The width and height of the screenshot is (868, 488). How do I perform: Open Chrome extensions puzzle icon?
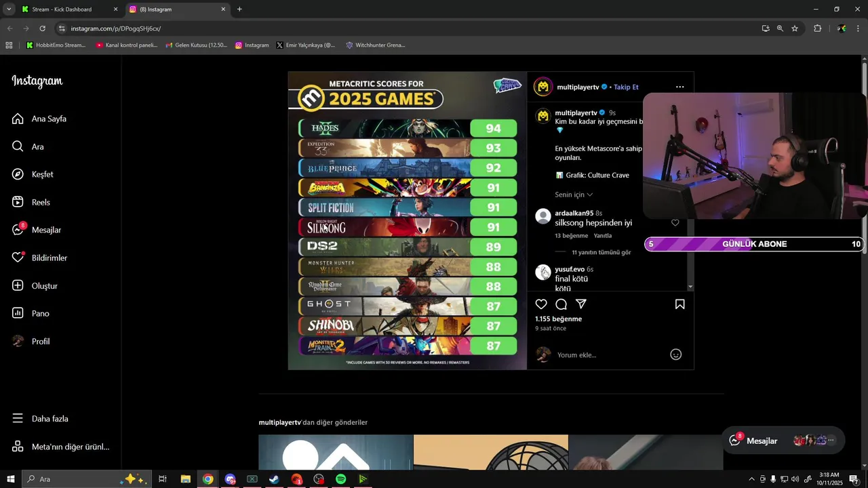pos(817,28)
